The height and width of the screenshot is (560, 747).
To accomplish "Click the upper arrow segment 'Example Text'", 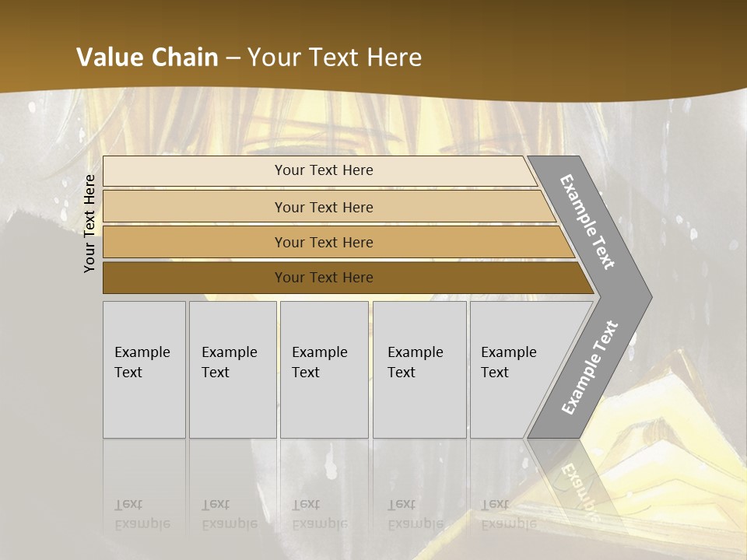I will [x=587, y=222].
